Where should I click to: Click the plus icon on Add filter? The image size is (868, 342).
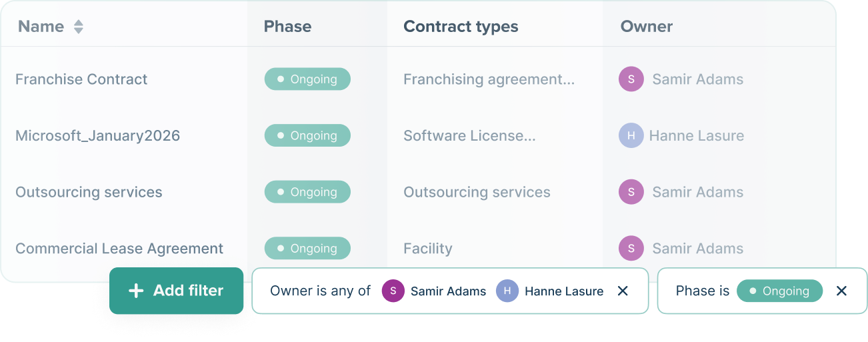[136, 291]
